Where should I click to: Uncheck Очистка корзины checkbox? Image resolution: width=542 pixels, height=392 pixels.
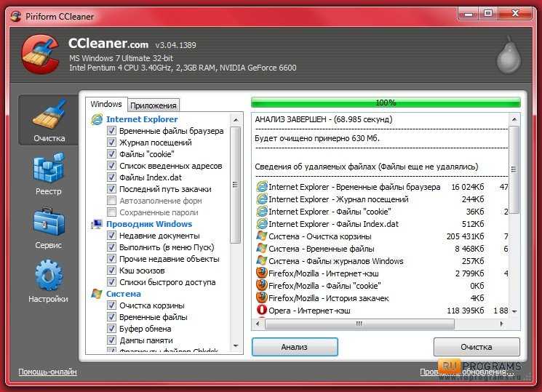(111, 305)
